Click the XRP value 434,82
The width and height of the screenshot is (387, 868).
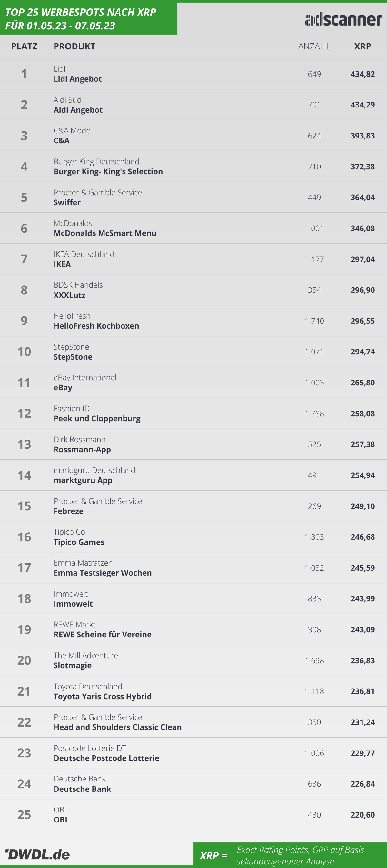pyautogui.click(x=362, y=74)
